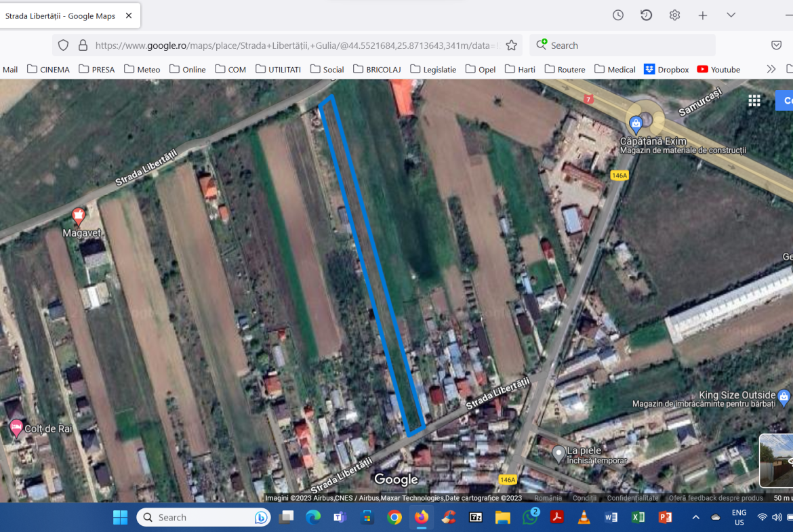Bookmark this page with the star icon
This screenshot has width=793, height=532.
tap(512, 45)
